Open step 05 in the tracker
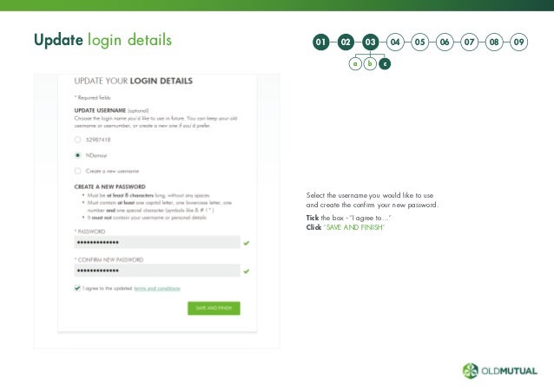554x392 pixels. click(419, 42)
